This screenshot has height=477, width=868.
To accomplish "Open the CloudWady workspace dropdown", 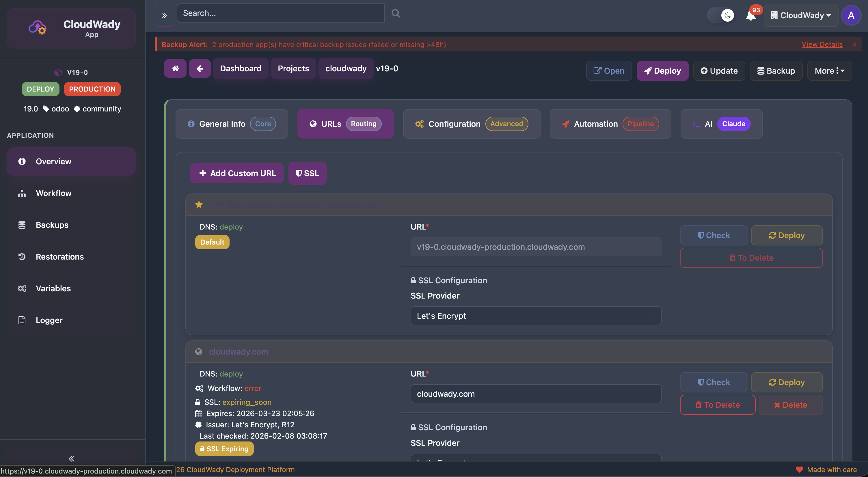I will point(801,15).
